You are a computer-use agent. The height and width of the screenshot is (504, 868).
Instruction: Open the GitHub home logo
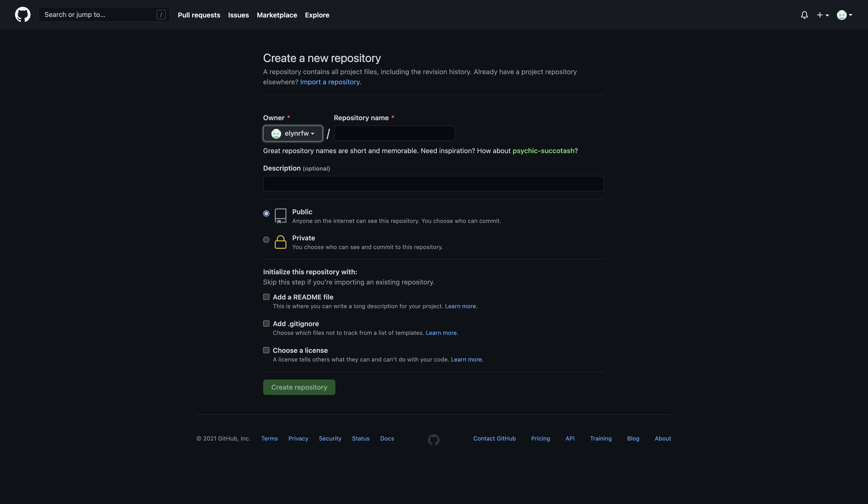coord(23,15)
